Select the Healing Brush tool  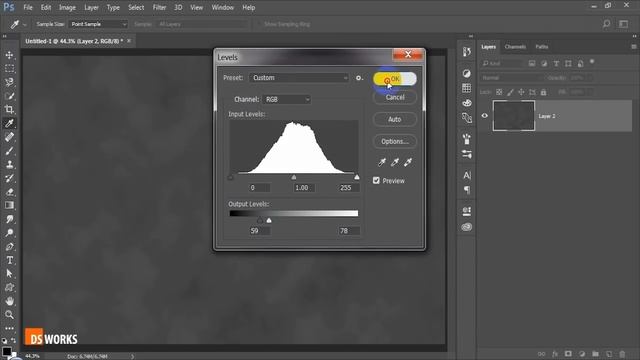(9, 137)
